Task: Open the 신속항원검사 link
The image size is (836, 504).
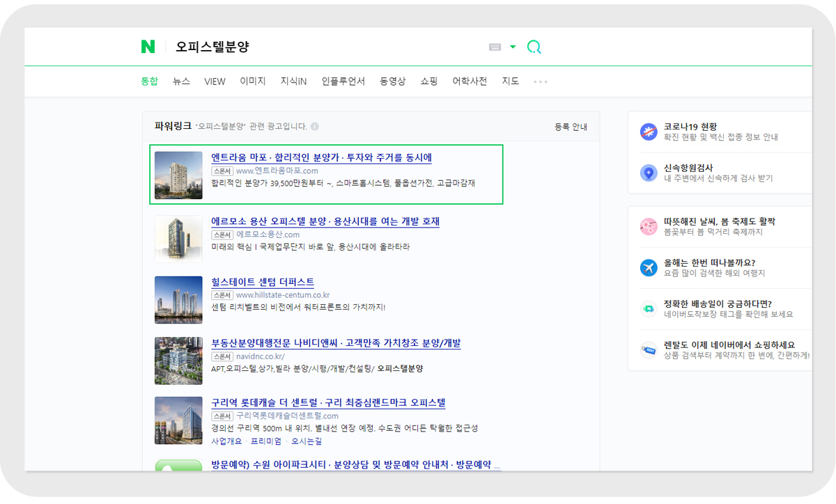Action: click(x=688, y=168)
